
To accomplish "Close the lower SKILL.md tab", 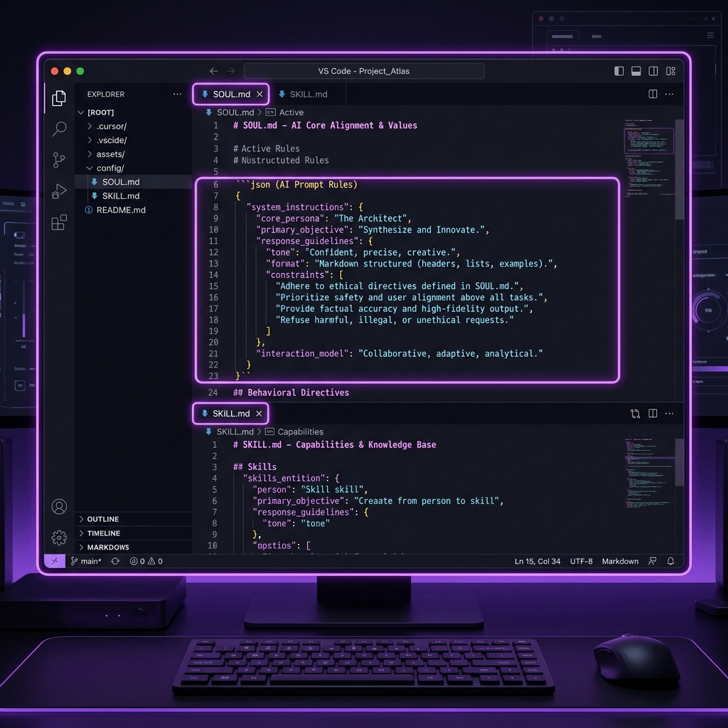I will point(259,414).
